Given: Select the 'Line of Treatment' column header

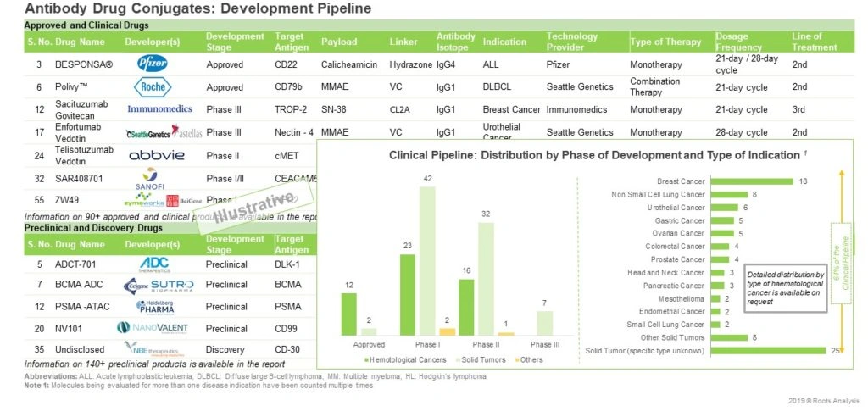Looking at the screenshot, I should (x=814, y=42).
